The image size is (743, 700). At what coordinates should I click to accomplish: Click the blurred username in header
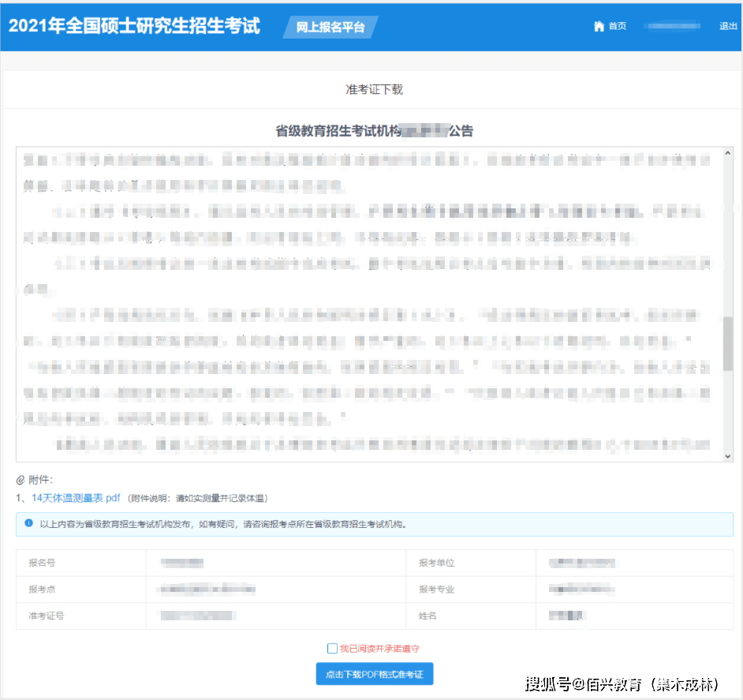click(x=673, y=26)
